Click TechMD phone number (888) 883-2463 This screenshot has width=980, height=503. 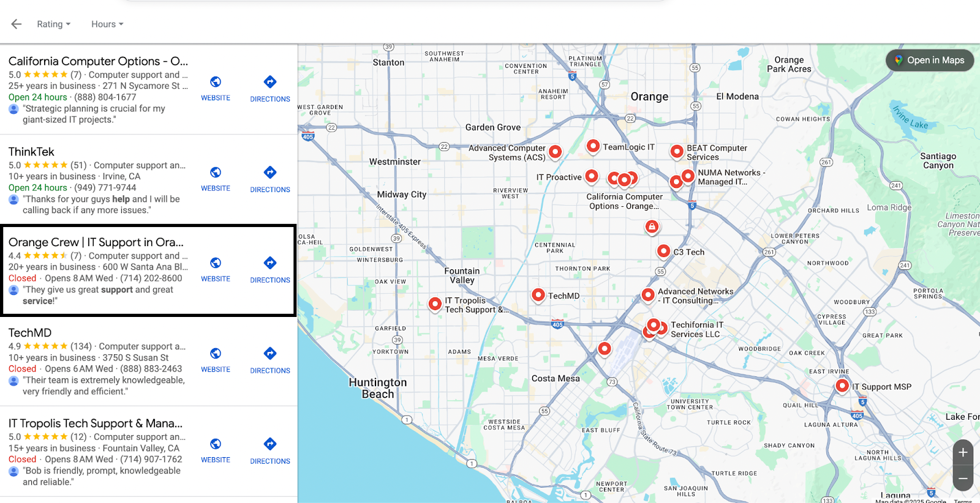click(151, 369)
